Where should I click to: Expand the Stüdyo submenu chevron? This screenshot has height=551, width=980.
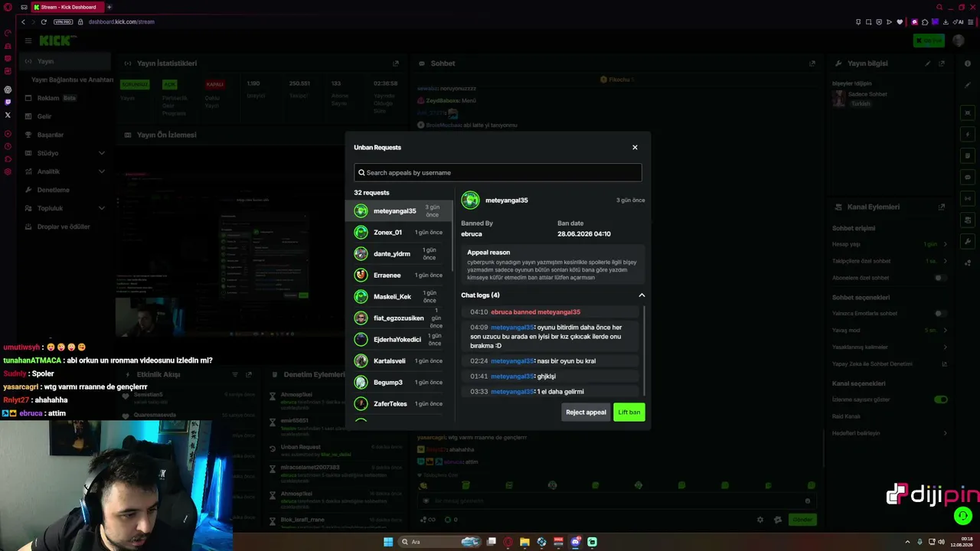pyautogui.click(x=102, y=153)
